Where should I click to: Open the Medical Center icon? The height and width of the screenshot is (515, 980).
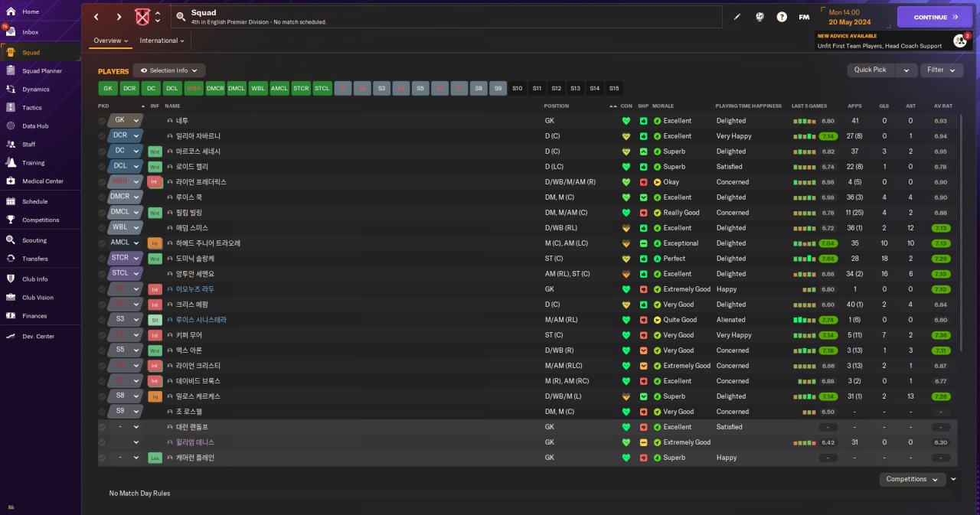(11, 181)
